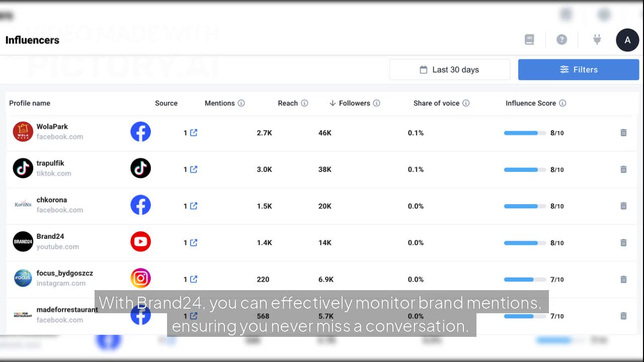Screen dimensions: 644x362
Task: Open the trapulfik profile name
Action: (x=50, y=163)
